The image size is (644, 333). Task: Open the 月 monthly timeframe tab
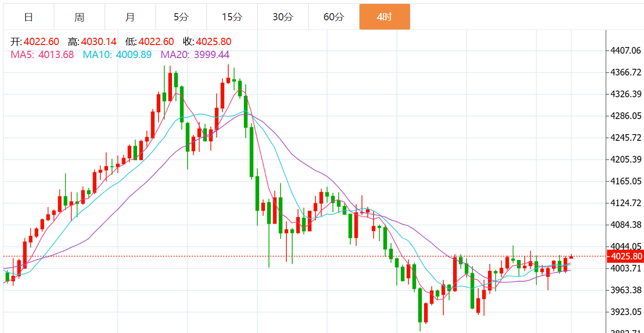click(x=130, y=17)
